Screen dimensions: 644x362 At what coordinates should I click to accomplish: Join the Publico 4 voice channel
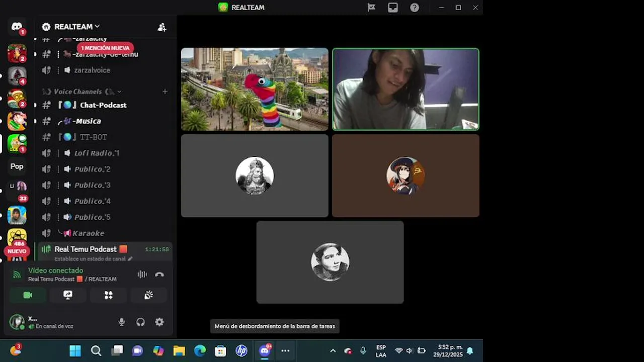[104, 201]
